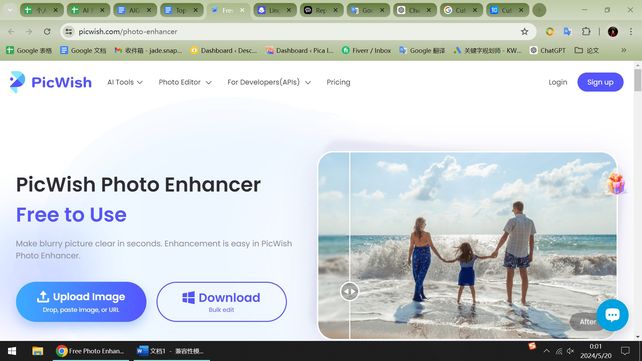Click the picwish.com address bar
The image size is (642, 361).
coord(297,32)
